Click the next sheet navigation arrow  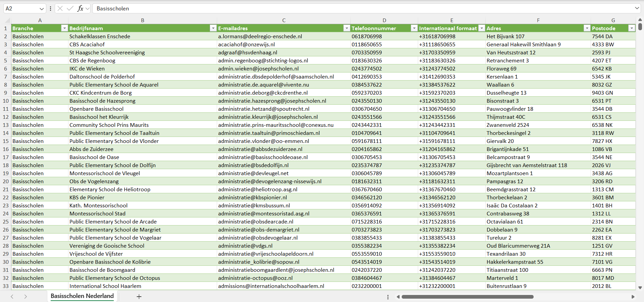point(26,297)
